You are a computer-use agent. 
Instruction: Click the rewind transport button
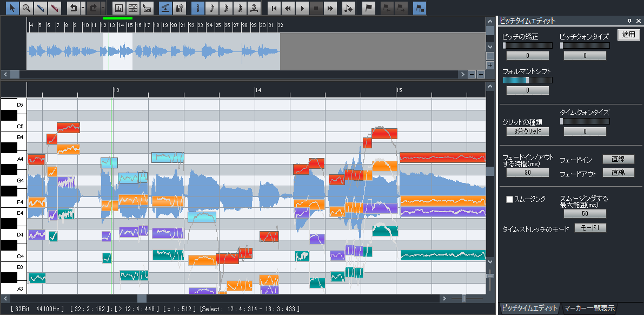(289, 8)
